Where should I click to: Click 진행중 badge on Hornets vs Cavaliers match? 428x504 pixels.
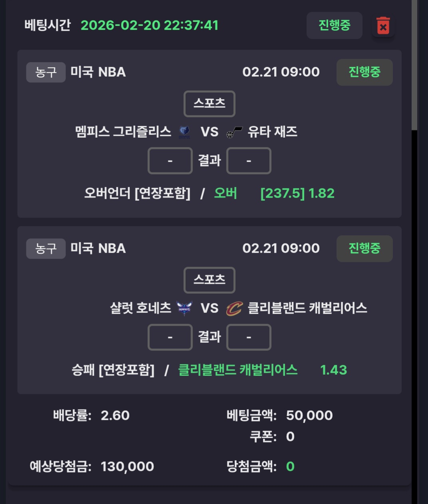364,249
